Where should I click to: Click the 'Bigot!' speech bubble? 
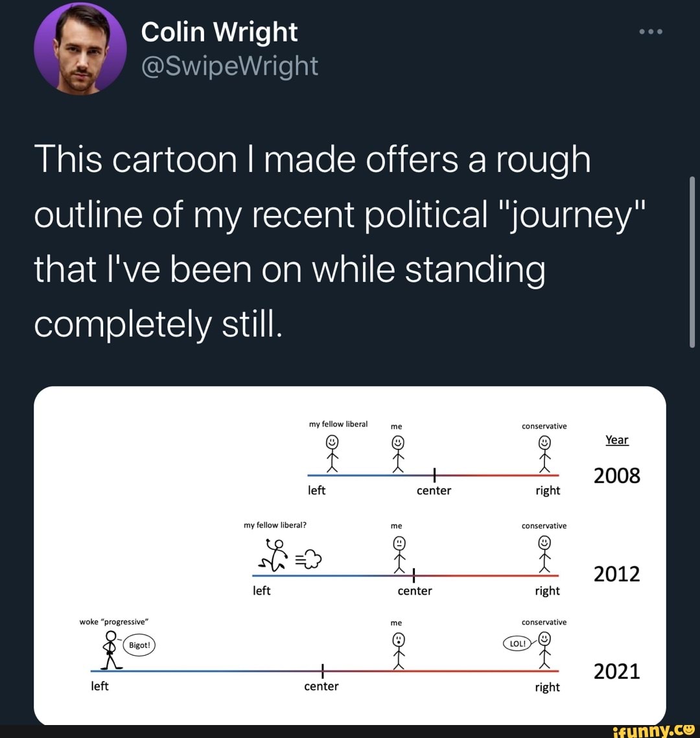[x=138, y=645]
